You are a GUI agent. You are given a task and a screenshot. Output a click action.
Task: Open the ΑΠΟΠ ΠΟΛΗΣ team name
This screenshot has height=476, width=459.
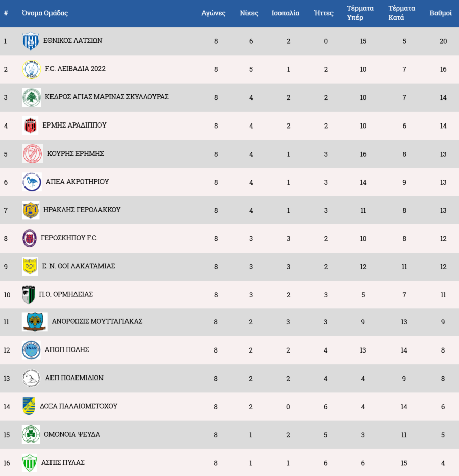point(67,349)
